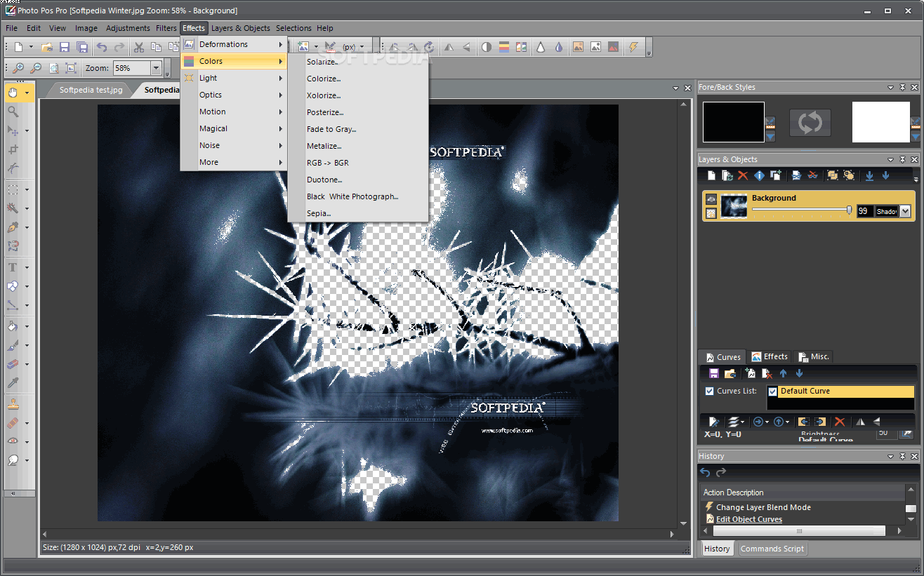Switch to the Effects tab in layer panel

pos(770,356)
